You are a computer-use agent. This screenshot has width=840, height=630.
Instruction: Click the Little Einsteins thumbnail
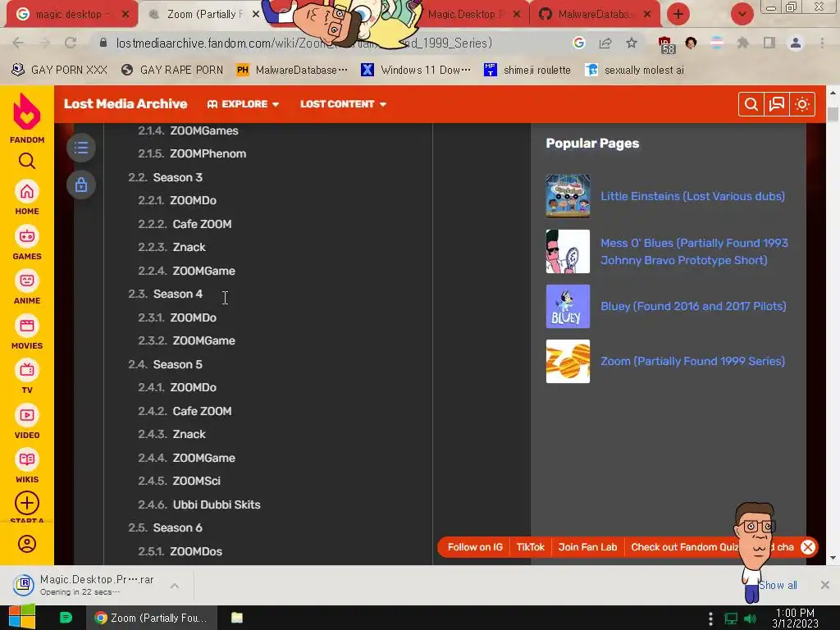coord(568,196)
